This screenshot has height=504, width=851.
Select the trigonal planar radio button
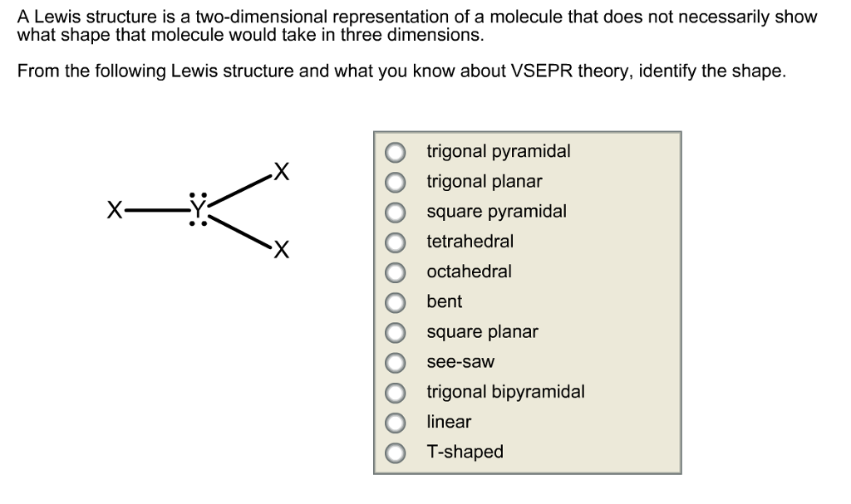pos(395,181)
